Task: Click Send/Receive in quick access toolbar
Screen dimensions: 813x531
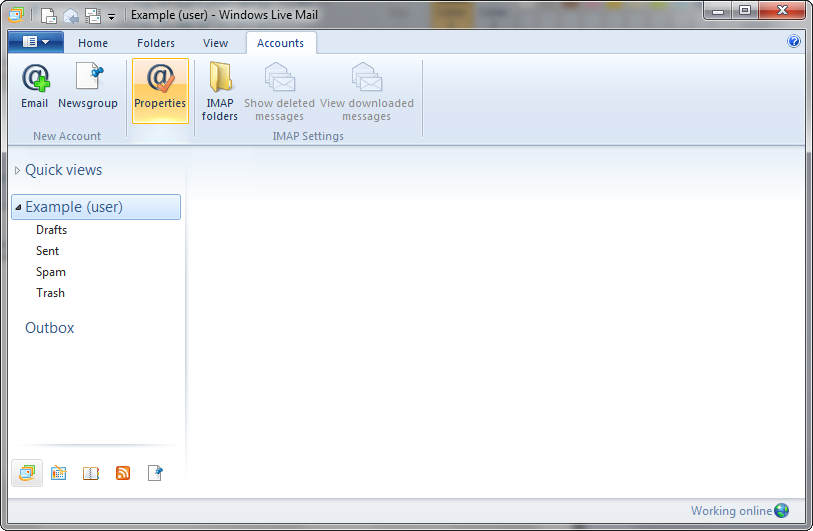Action: 93,15
